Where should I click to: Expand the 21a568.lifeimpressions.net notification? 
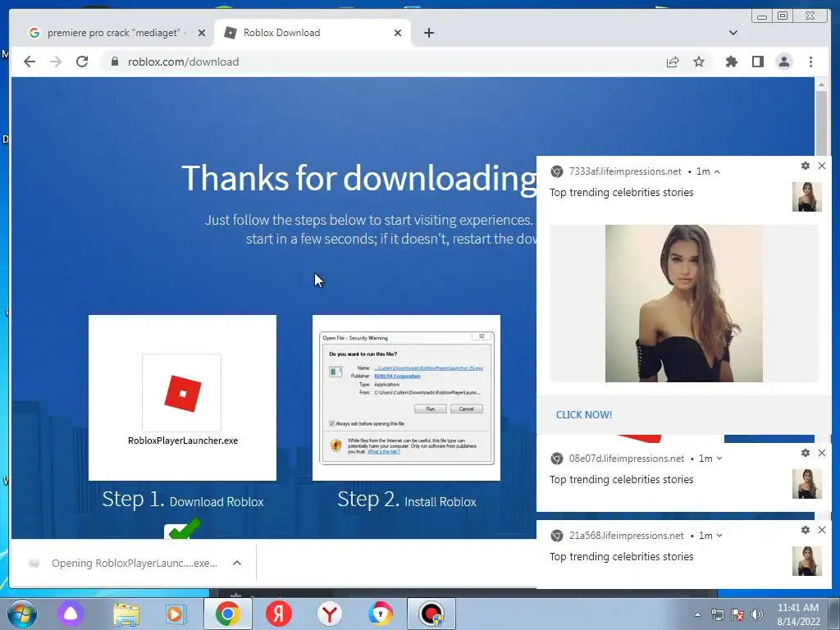[719, 536]
